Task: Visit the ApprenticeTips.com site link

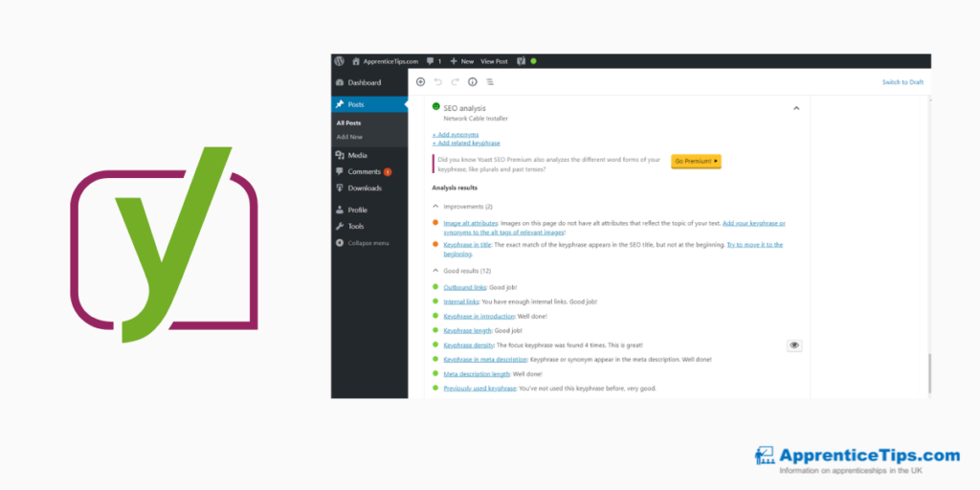Action: [385, 61]
